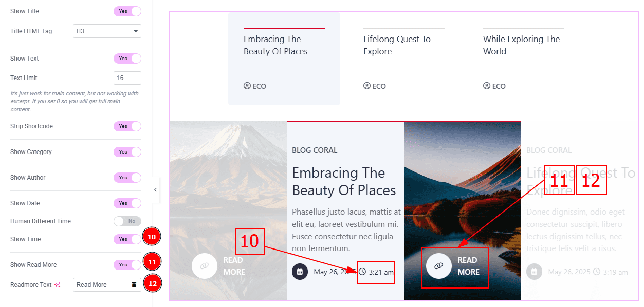Click the author icon under Lifelong Quest

(367, 86)
